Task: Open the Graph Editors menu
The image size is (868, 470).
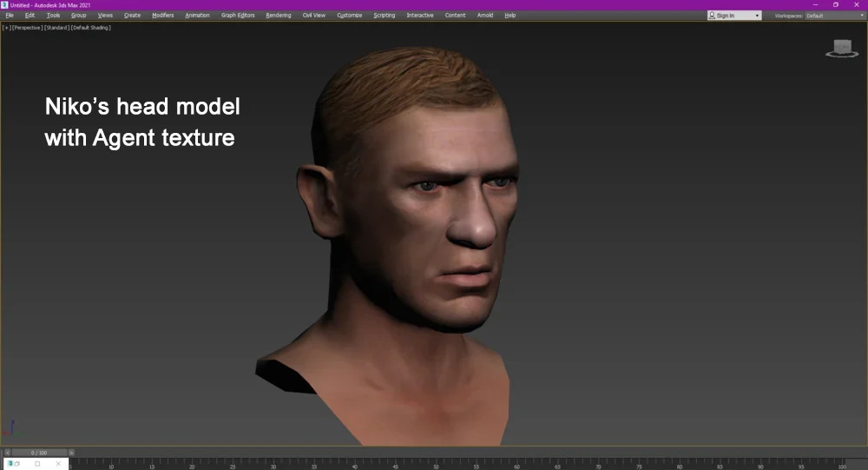Action: [x=238, y=16]
